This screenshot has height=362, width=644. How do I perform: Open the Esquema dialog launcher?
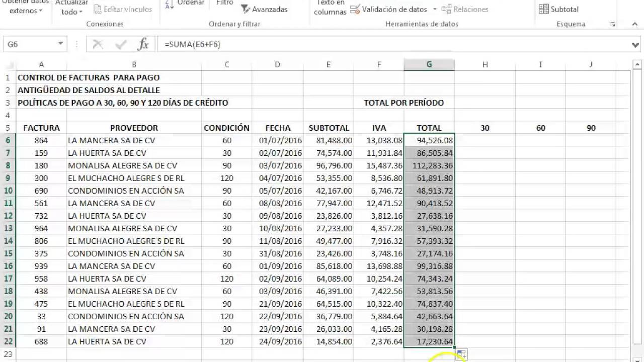coord(612,24)
